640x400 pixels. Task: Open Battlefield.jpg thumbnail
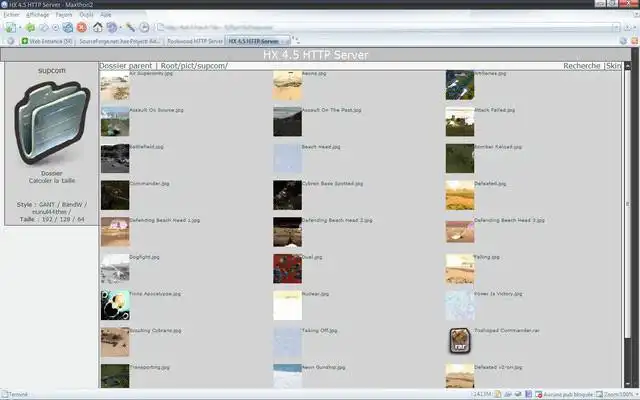115,158
